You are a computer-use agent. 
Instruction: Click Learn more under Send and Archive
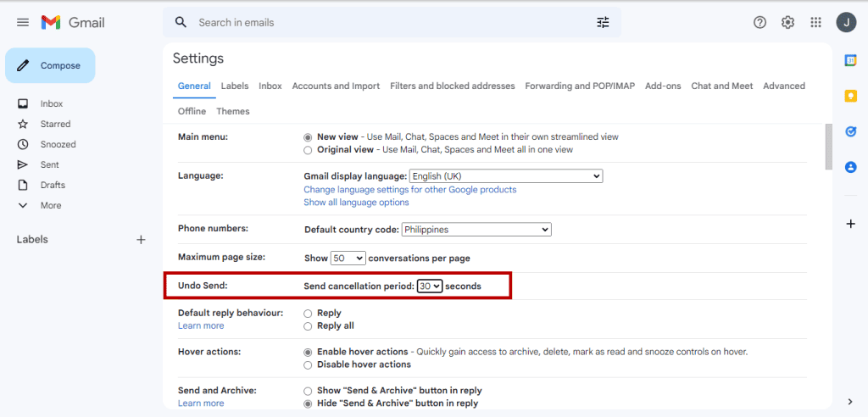201,403
